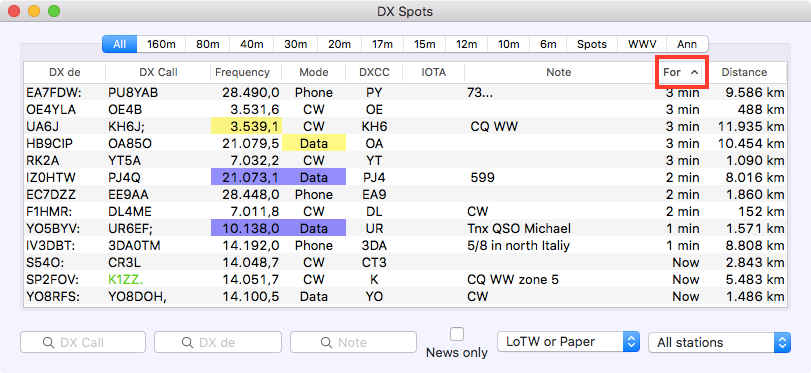Viewport: 811px width, 373px height.
Task: Open the All stations dropdown
Action: pyautogui.click(x=719, y=342)
